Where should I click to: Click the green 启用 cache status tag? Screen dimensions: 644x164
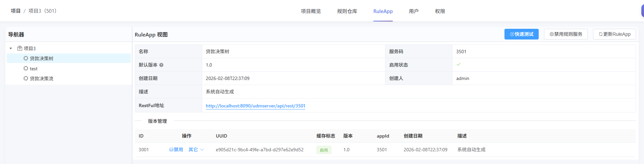(x=324, y=150)
